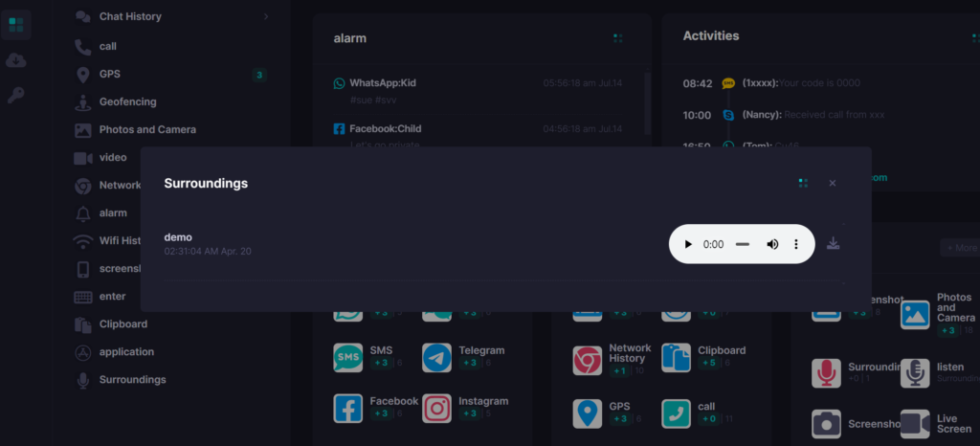Screen dimensions: 980x446
Task: Click the microphone Surroundings sidebar icon
Action: 82,380
